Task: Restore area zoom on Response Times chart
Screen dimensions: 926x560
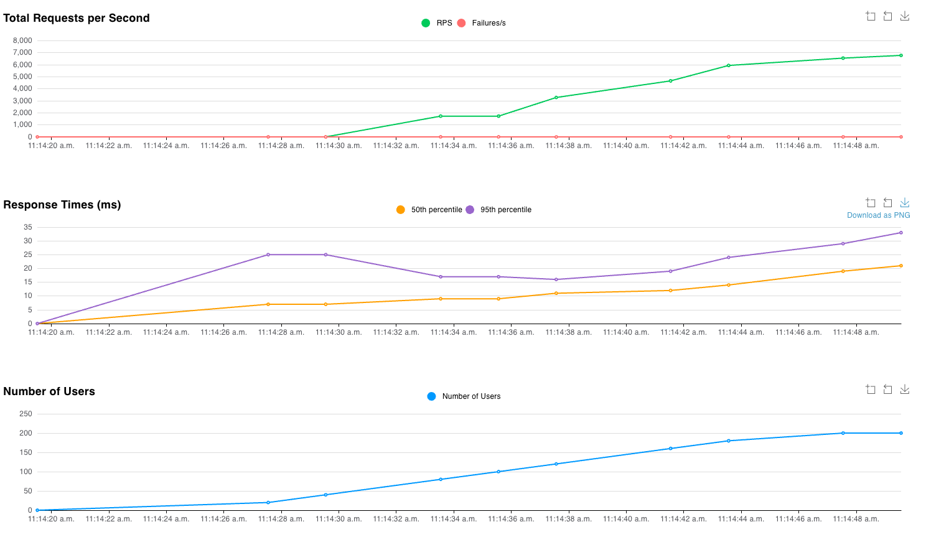Action: (x=888, y=203)
